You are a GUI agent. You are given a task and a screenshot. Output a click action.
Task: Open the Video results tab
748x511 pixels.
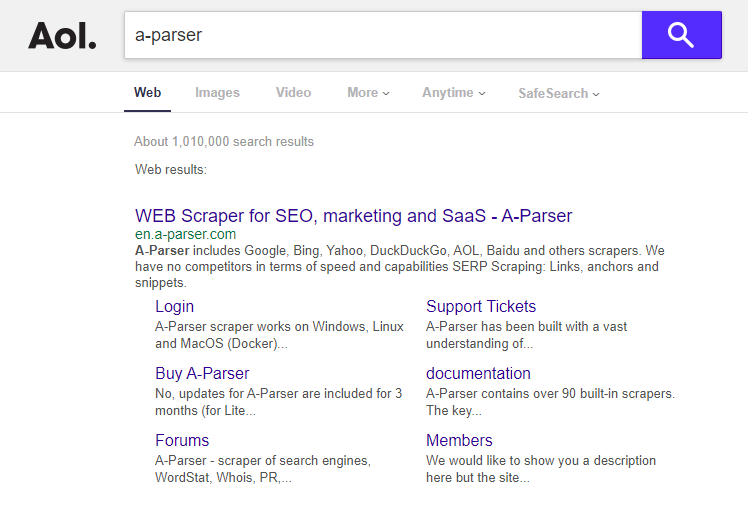[x=293, y=92]
